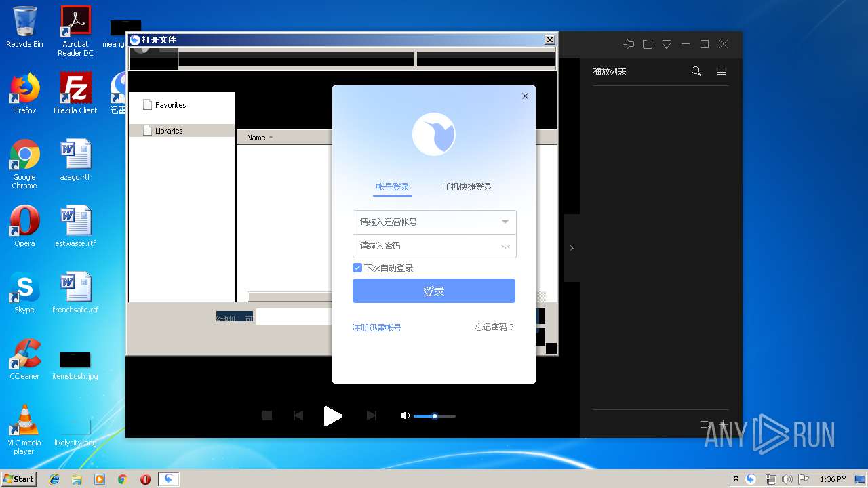The image size is (868, 488).
Task: Sort by Name column header
Action: pos(256,138)
